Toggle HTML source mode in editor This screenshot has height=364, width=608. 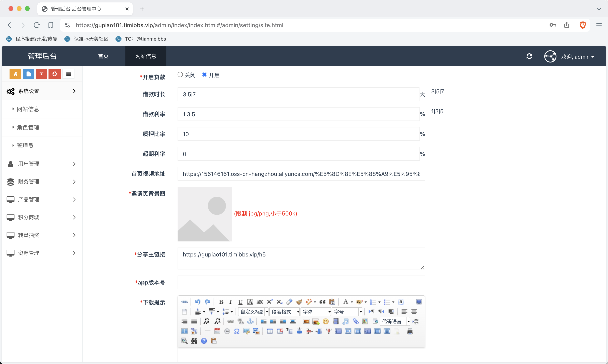tap(184, 302)
